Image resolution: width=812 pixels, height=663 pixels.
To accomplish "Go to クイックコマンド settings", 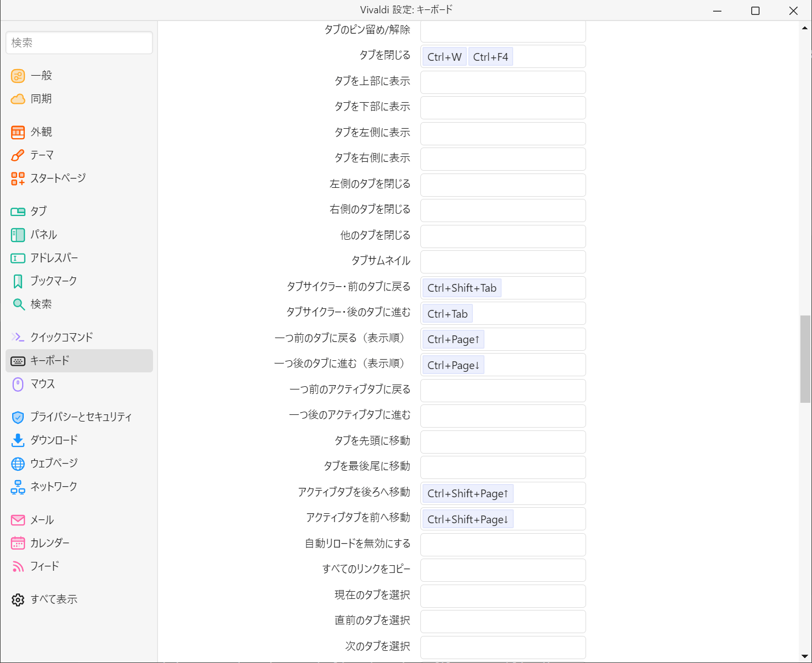I will (61, 337).
